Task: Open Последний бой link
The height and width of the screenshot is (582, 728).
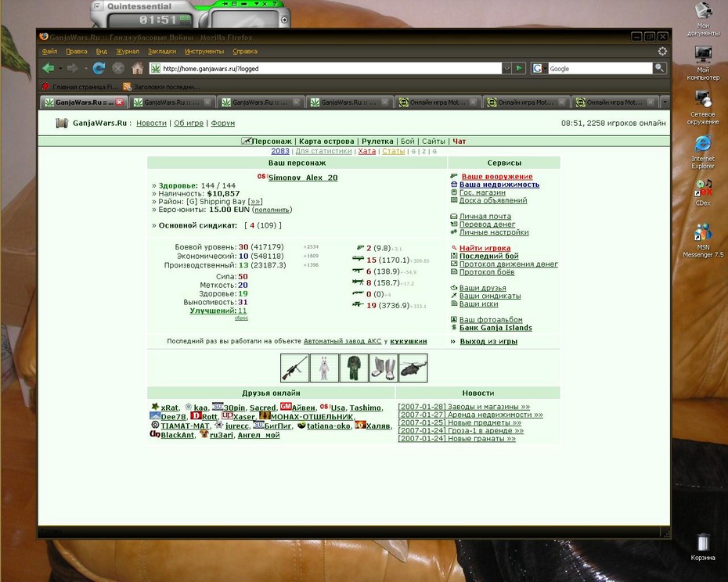Action: (489, 257)
